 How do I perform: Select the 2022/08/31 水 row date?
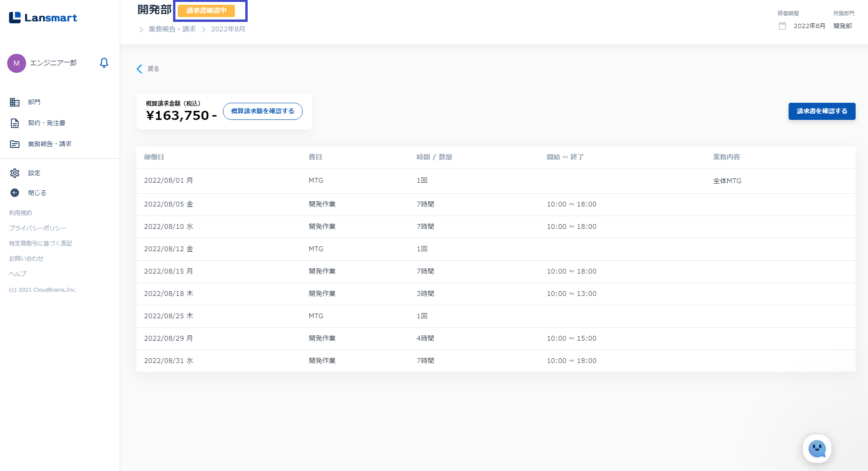click(169, 361)
